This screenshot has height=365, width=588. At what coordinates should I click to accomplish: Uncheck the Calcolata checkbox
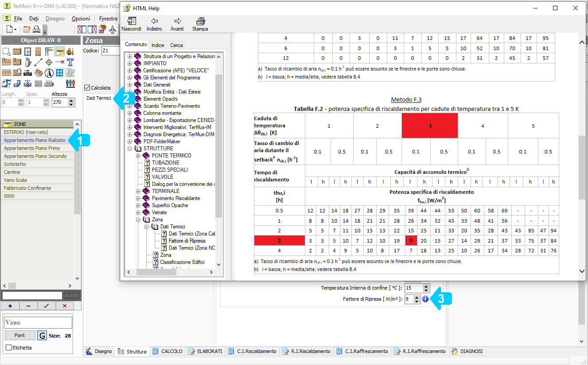pos(87,88)
